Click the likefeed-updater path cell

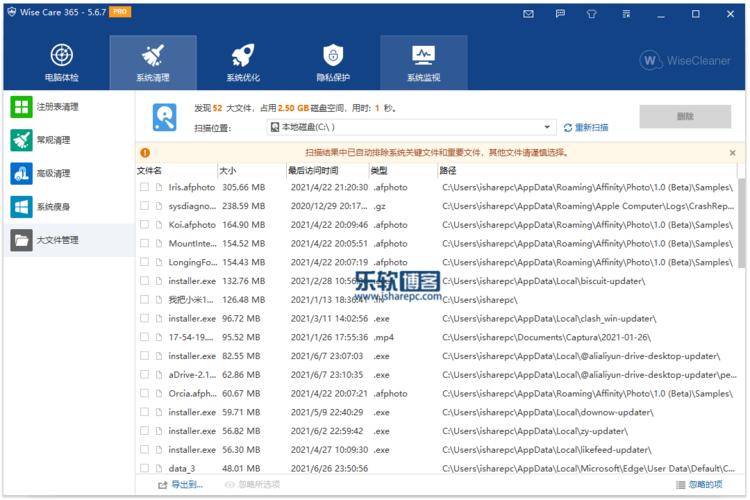(547, 450)
